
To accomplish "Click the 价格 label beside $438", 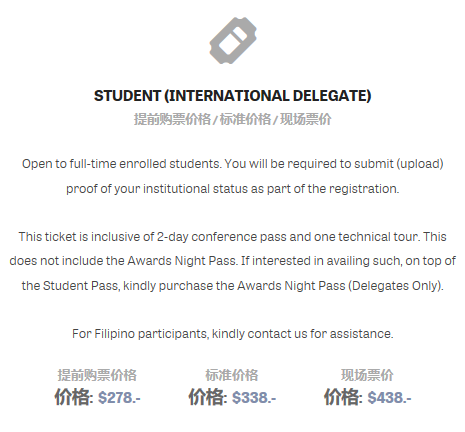I will [343, 397].
